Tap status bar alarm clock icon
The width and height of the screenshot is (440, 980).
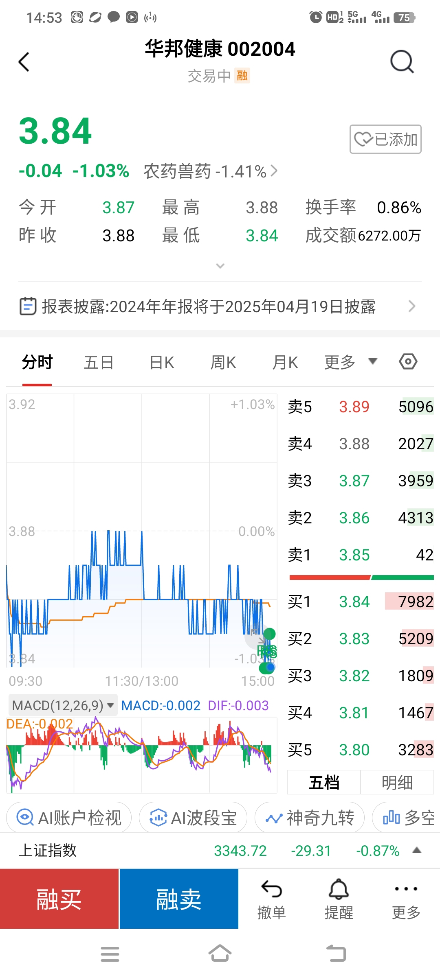(x=316, y=17)
